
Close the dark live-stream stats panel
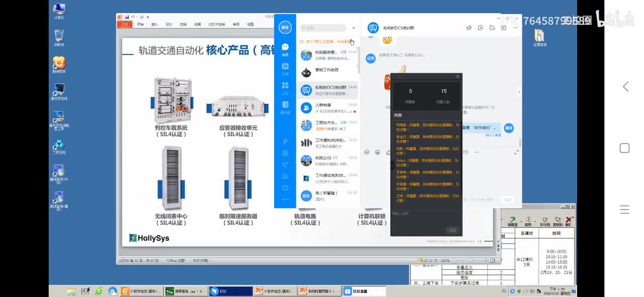pyautogui.click(x=457, y=77)
